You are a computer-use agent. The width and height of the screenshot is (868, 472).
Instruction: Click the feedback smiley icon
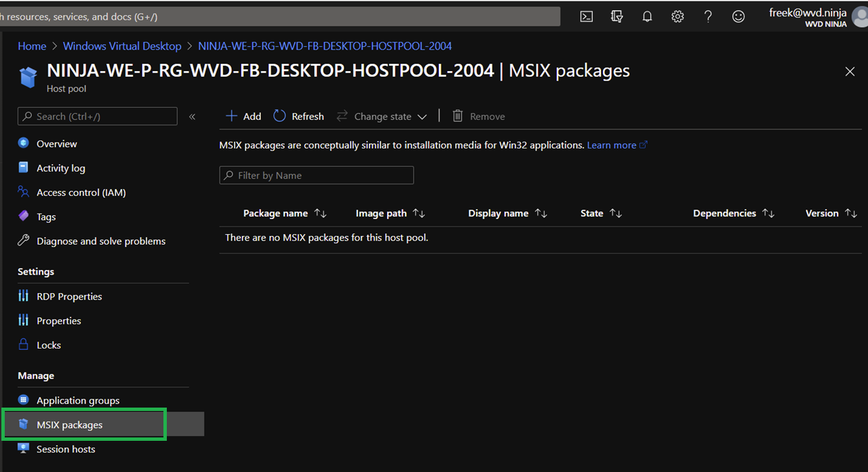tap(738, 16)
